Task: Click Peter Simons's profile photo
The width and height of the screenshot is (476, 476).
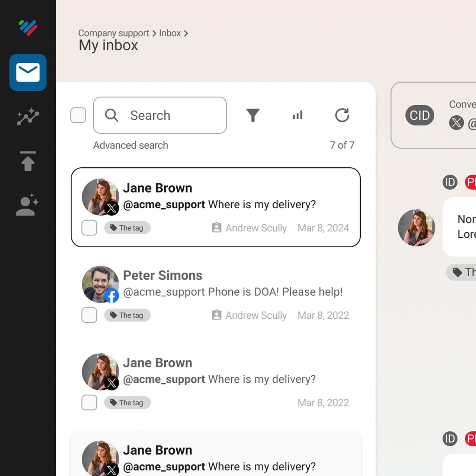Action: click(x=100, y=284)
